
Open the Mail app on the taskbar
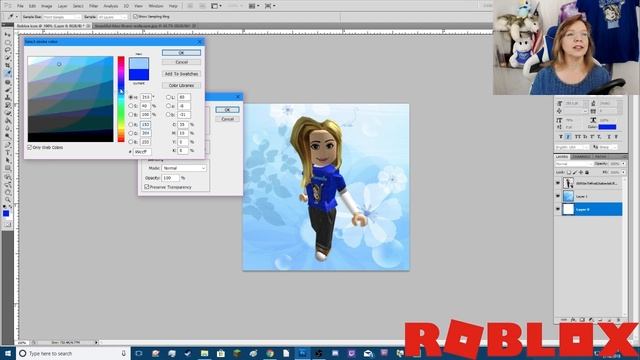click(368, 353)
